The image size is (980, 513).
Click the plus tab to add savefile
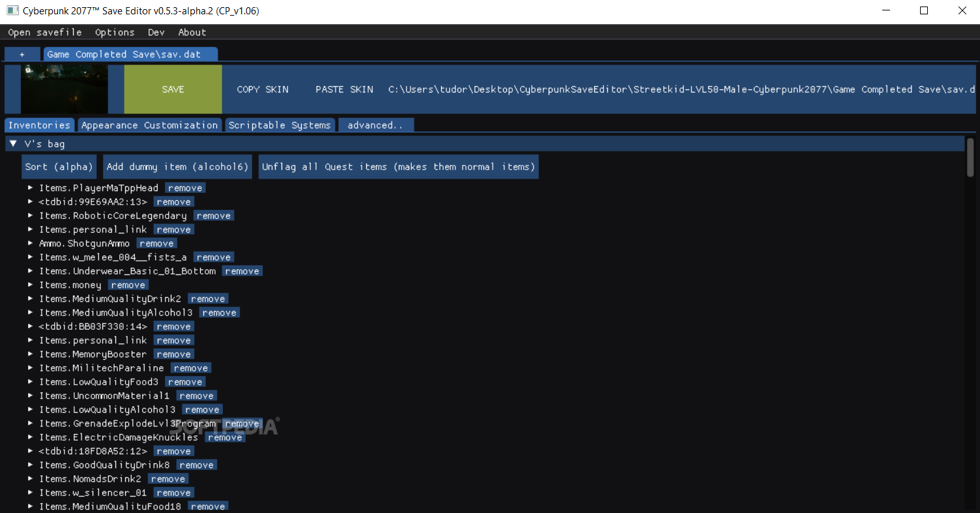(22, 54)
